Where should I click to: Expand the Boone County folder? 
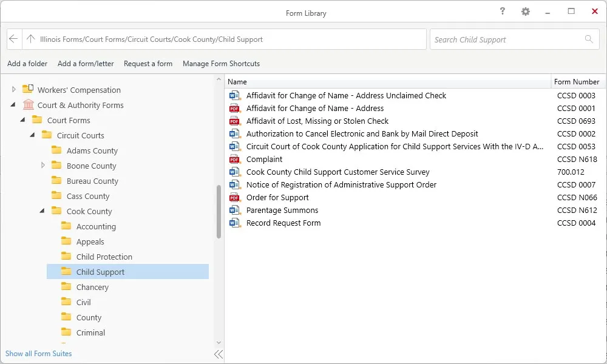[43, 165]
